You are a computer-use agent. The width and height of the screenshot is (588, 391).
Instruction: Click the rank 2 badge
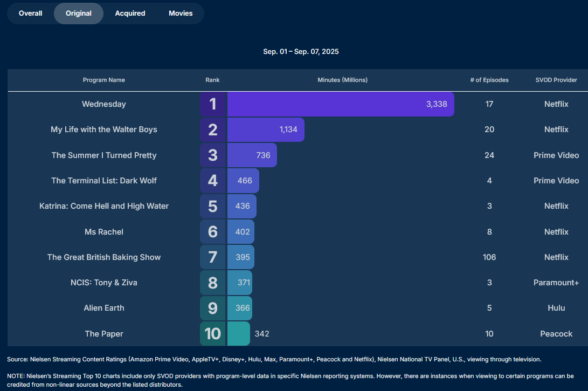tap(213, 130)
